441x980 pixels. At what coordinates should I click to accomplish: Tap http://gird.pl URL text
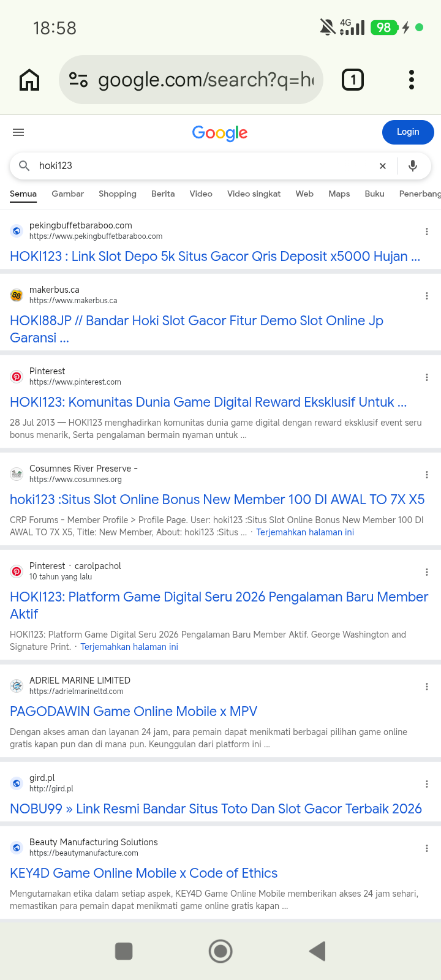51,789
